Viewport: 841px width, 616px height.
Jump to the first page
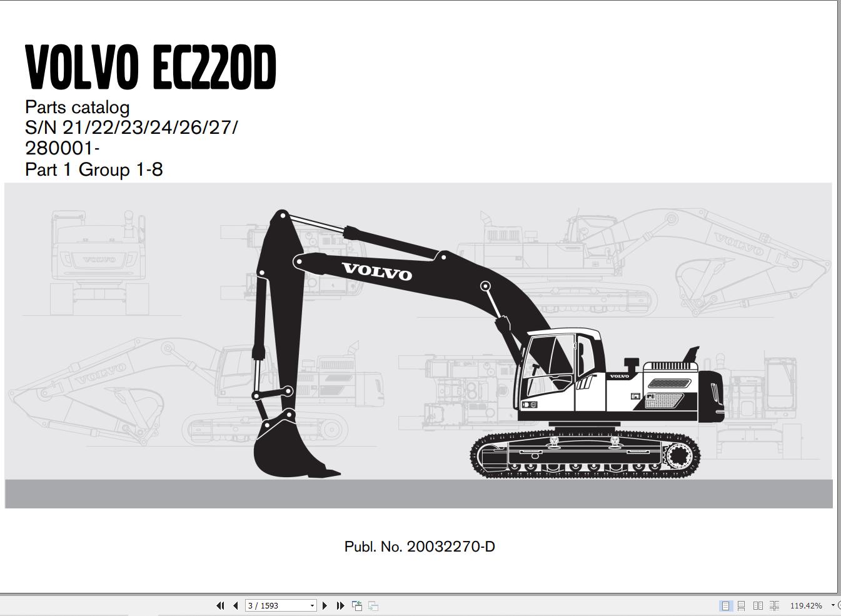(220, 605)
